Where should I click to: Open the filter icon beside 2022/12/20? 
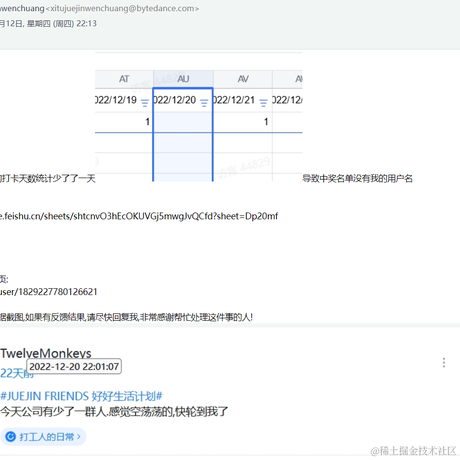[204, 103]
